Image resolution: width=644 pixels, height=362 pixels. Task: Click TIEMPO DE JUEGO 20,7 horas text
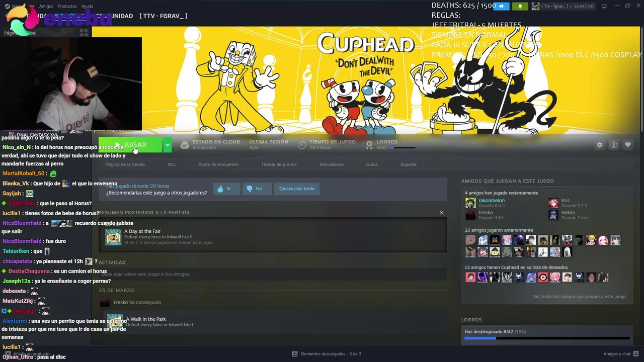(x=333, y=145)
